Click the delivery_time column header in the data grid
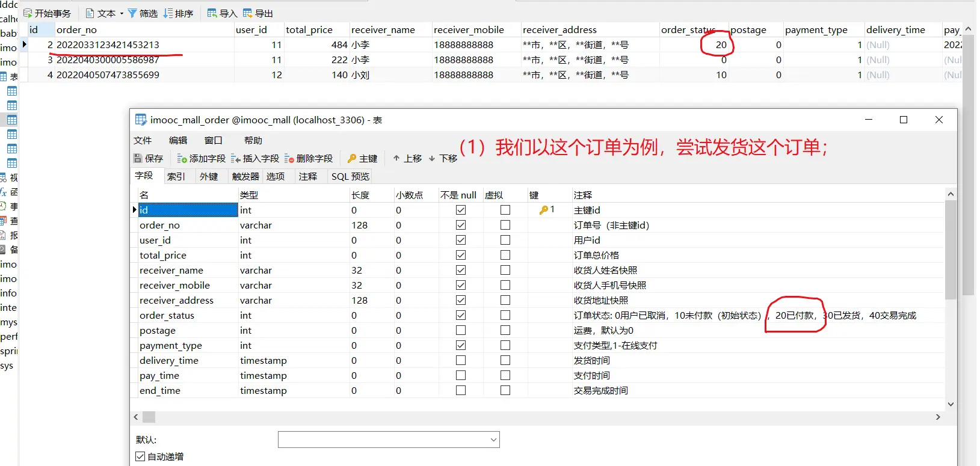 tap(902, 29)
